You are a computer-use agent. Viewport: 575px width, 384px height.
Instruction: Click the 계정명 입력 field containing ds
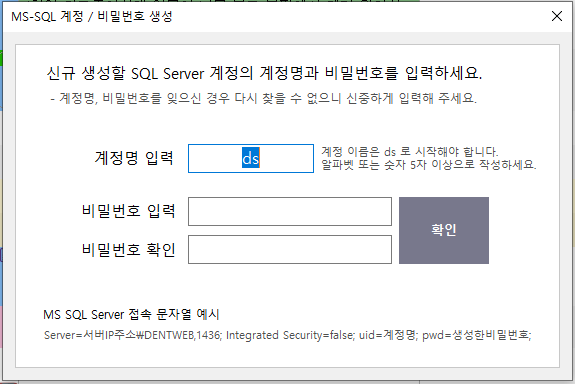[x=251, y=158]
